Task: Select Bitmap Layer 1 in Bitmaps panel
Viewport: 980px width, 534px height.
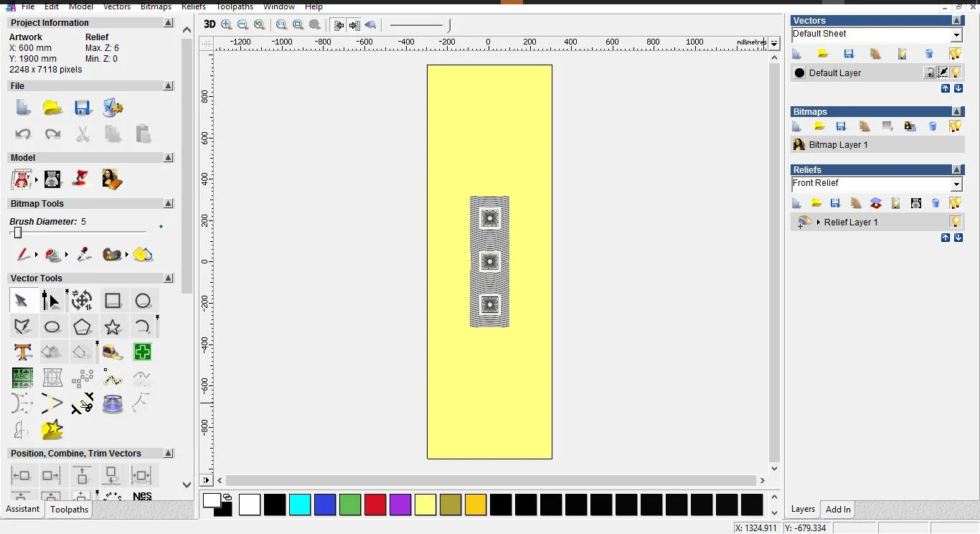Action: [838, 145]
